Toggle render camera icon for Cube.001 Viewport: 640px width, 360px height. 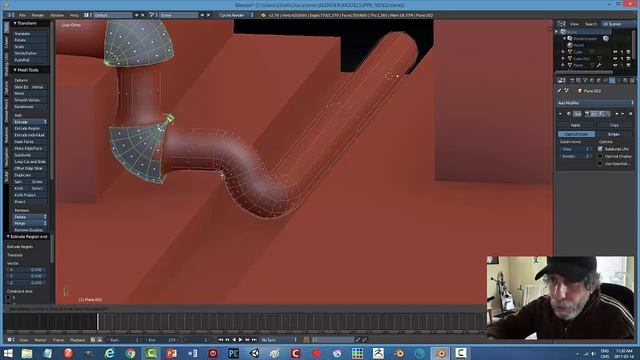628,58
